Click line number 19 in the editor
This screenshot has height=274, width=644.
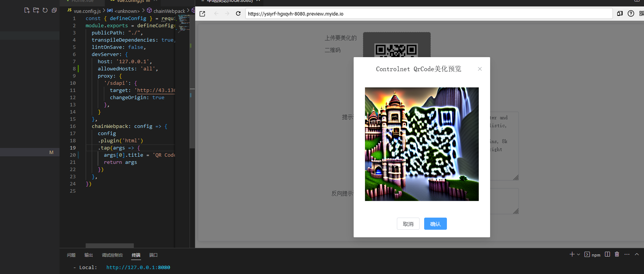[x=73, y=148]
